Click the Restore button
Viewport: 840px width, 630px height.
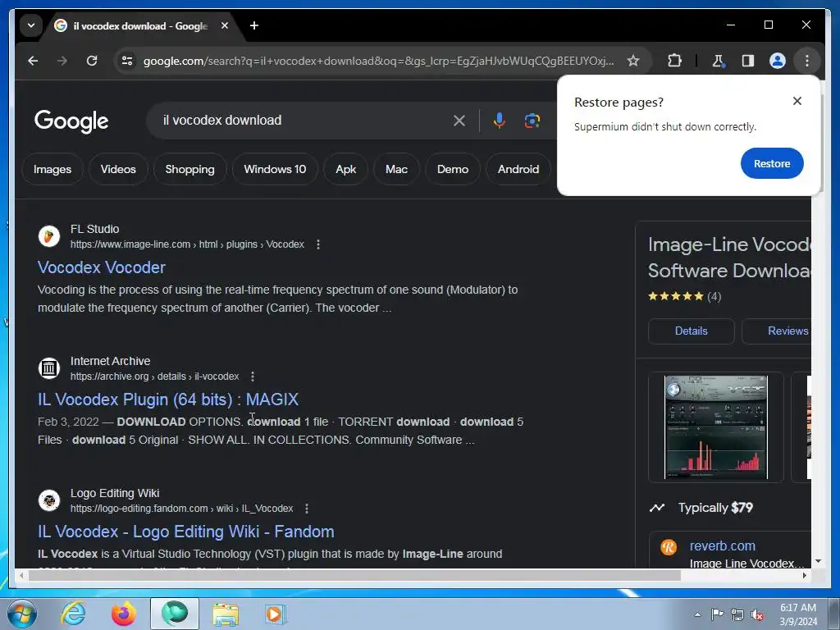tap(771, 163)
